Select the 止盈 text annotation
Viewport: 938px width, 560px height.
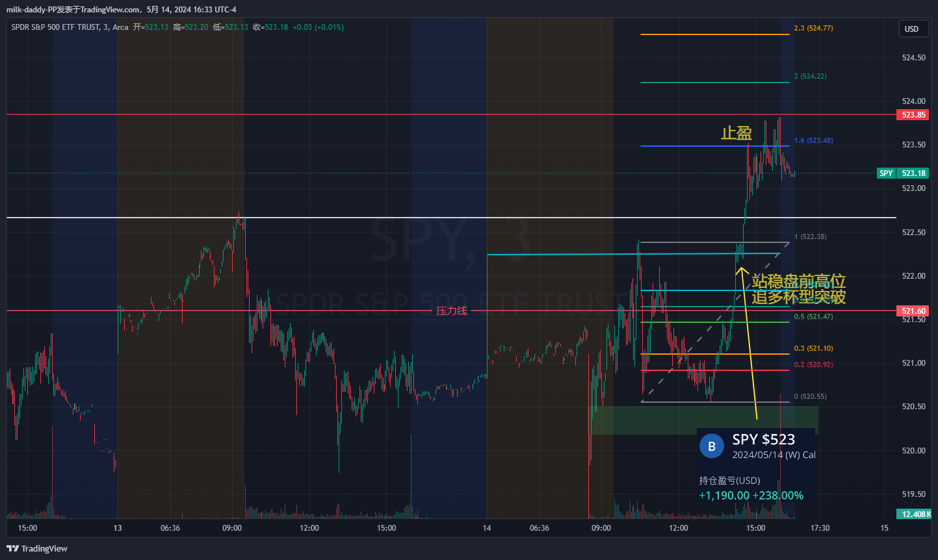click(x=736, y=133)
